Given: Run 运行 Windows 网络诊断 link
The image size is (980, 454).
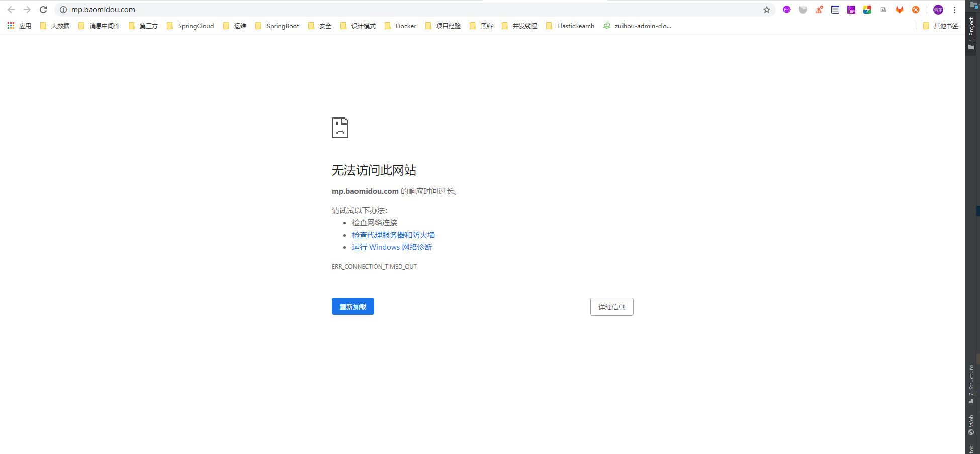Looking at the screenshot, I should 392,247.
